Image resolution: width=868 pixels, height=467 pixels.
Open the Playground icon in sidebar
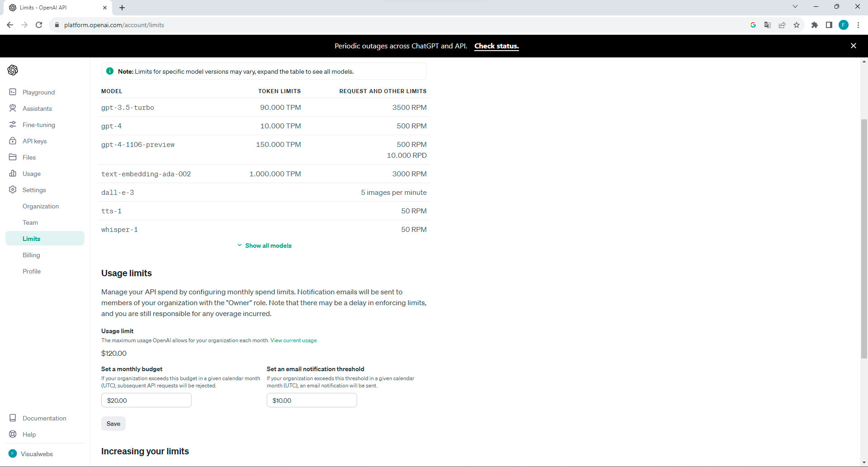tap(13, 92)
